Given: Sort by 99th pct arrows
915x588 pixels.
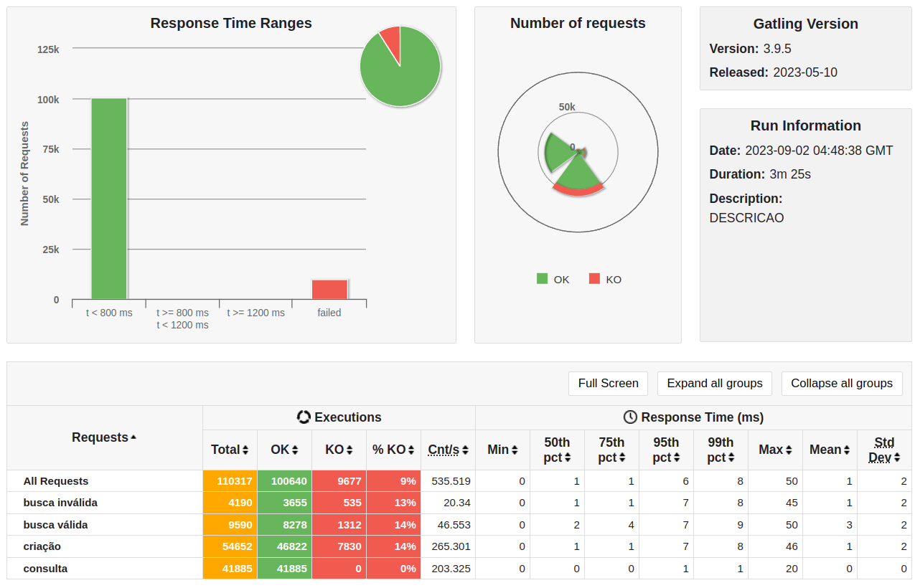Looking at the screenshot, I should 731,457.
